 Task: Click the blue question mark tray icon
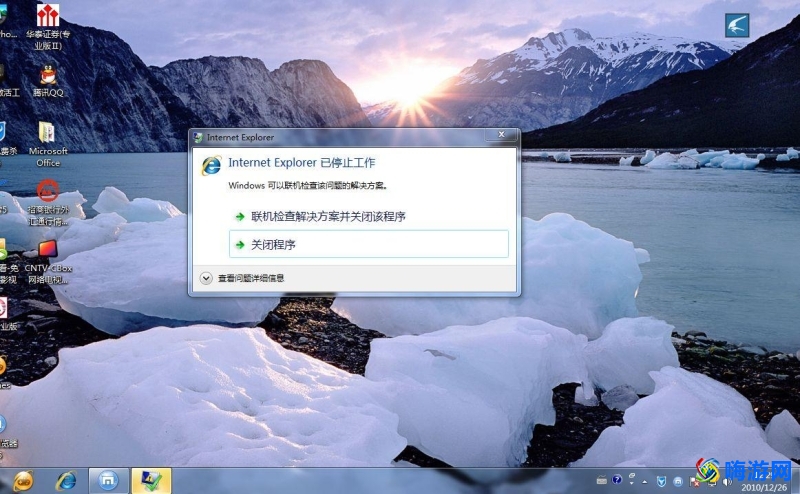(x=617, y=479)
